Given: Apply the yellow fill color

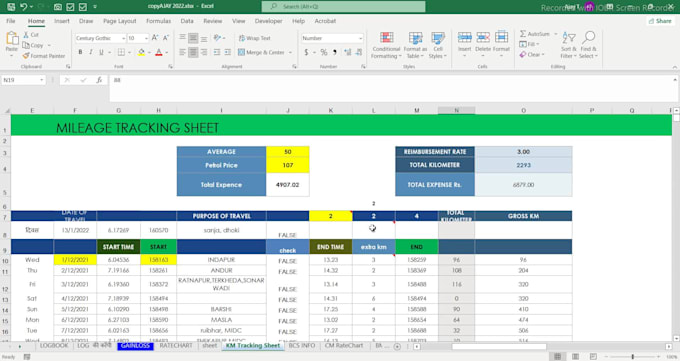Looking at the screenshot, I should 141,52.
